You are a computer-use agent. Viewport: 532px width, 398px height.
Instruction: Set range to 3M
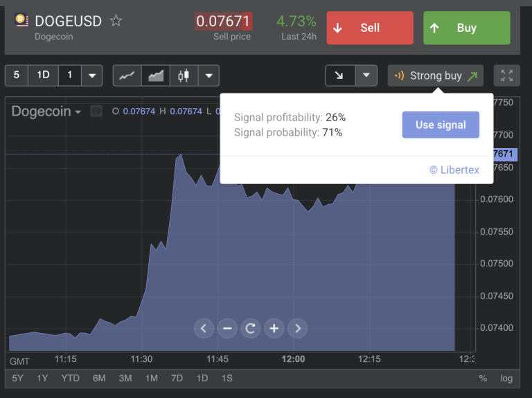coord(125,379)
